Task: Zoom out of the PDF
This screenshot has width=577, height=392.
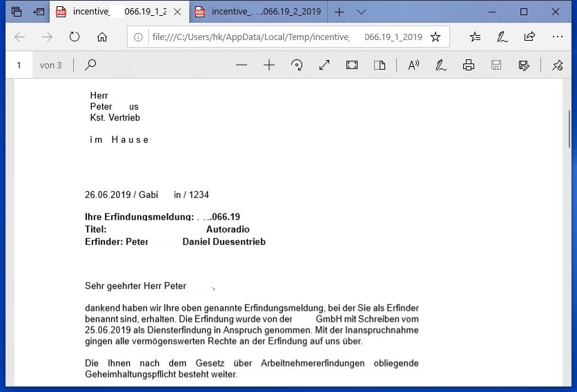Action: click(x=242, y=65)
